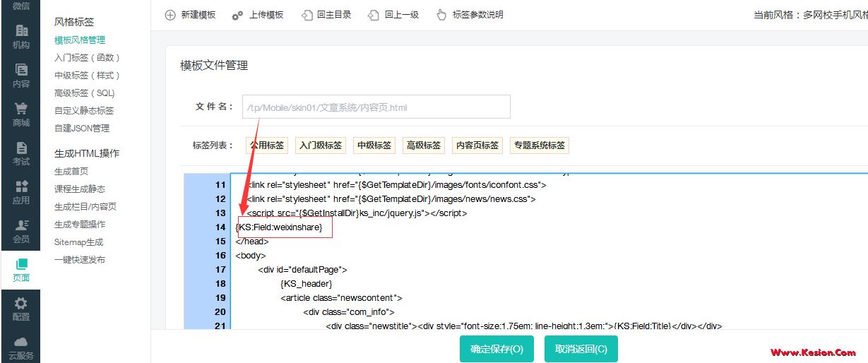Click 一键快速发布 link

[80, 260]
